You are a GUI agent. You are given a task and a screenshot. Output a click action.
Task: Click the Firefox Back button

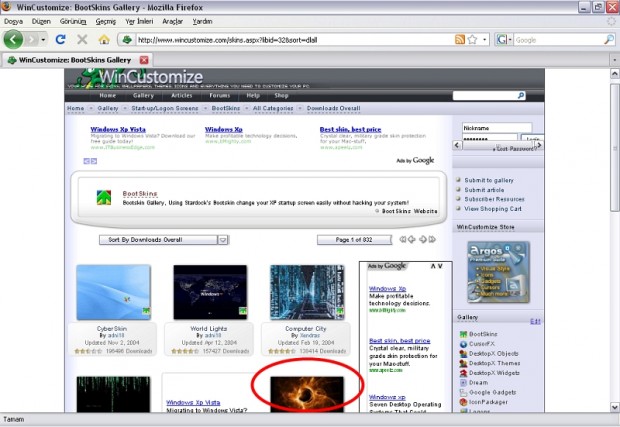pyautogui.click(x=13, y=39)
